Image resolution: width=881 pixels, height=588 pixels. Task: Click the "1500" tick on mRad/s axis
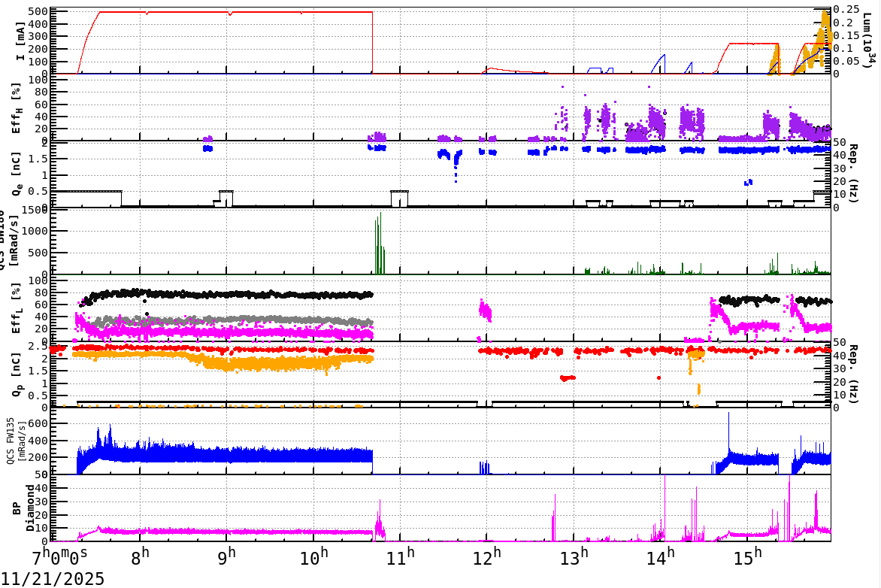pos(35,211)
